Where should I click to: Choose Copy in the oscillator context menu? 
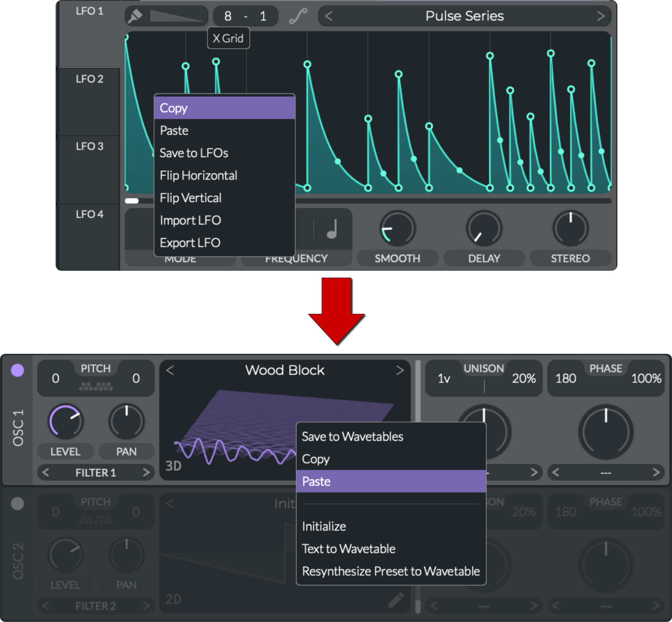(x=391, y=459)
